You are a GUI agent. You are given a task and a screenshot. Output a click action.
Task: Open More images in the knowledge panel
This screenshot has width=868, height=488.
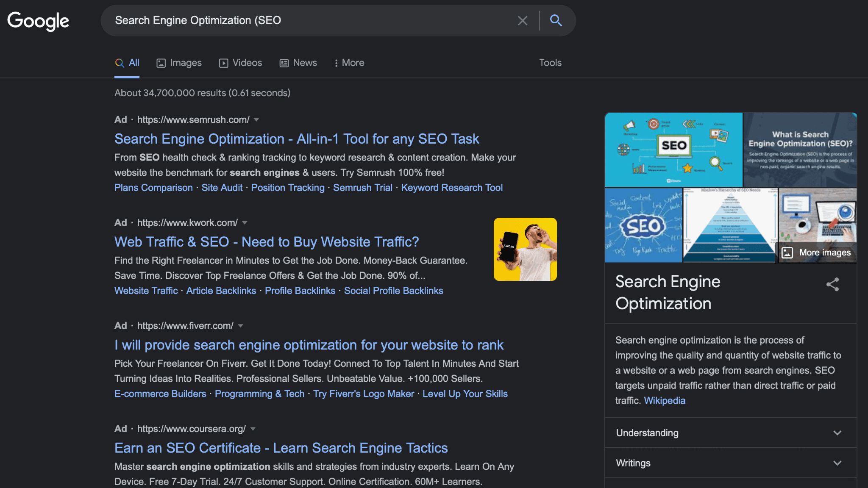click(x=817, y=252)
